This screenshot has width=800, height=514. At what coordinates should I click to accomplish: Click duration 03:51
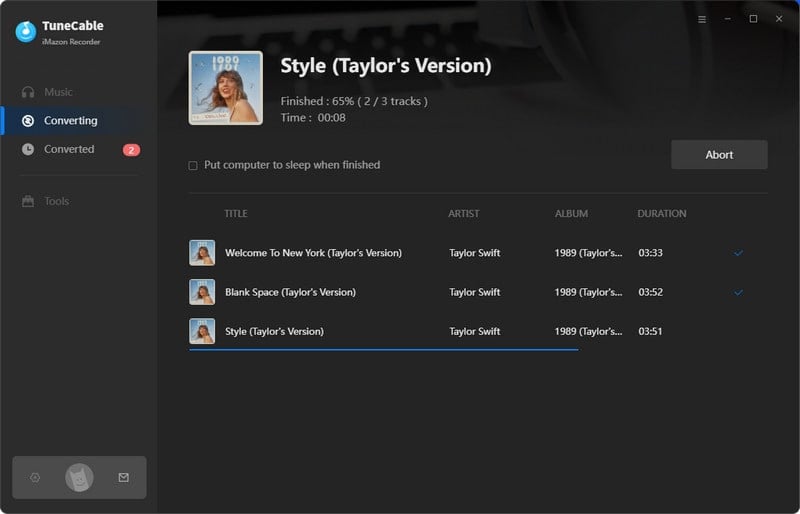click(x=651, y=331)
